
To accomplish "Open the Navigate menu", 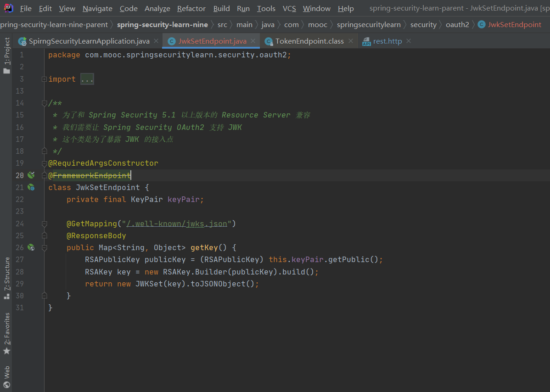I will (97, 8).
